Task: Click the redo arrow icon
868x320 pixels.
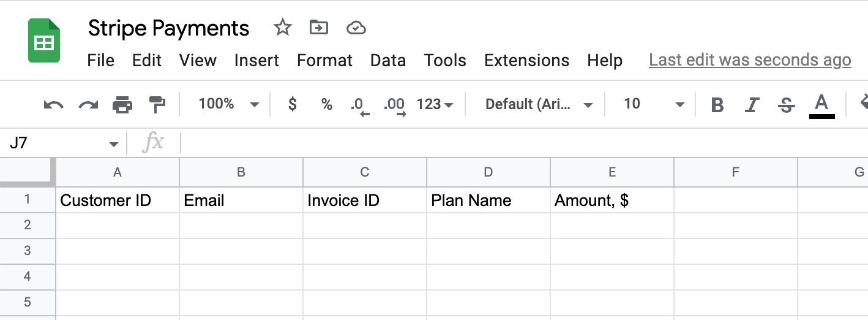Action: point(88,105)
